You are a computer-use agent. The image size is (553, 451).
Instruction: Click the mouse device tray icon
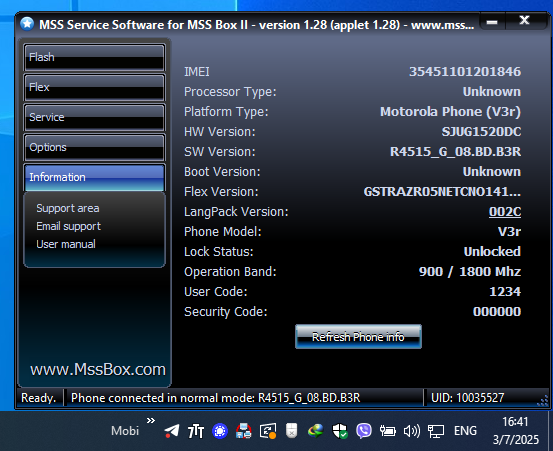click(292, 431)
